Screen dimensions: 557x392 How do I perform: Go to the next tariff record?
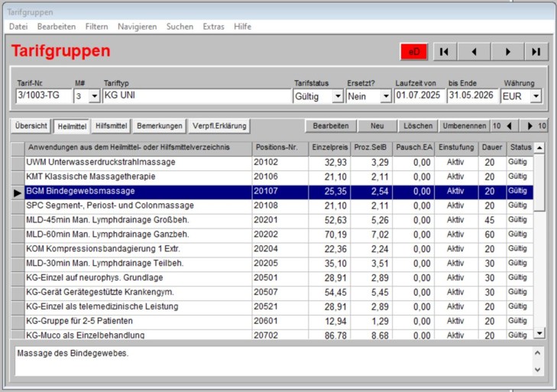pyautogui.click(x=506, y=51)
